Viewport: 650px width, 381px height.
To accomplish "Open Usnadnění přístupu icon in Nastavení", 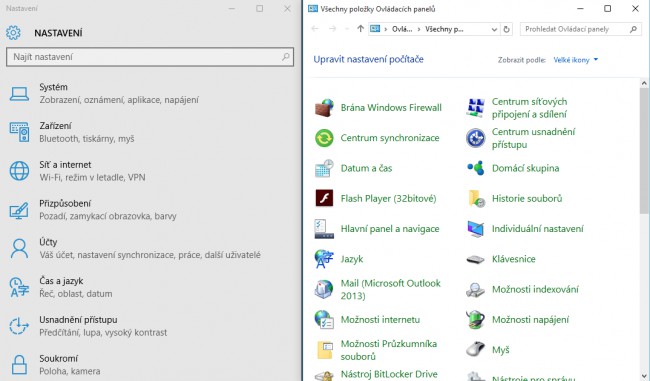I will pos(19,326).
